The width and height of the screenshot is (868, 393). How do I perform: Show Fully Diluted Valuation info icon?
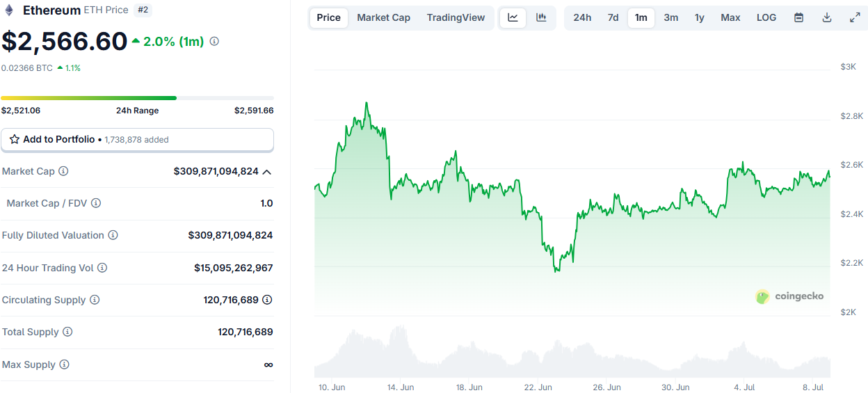(x=113, y=235)
